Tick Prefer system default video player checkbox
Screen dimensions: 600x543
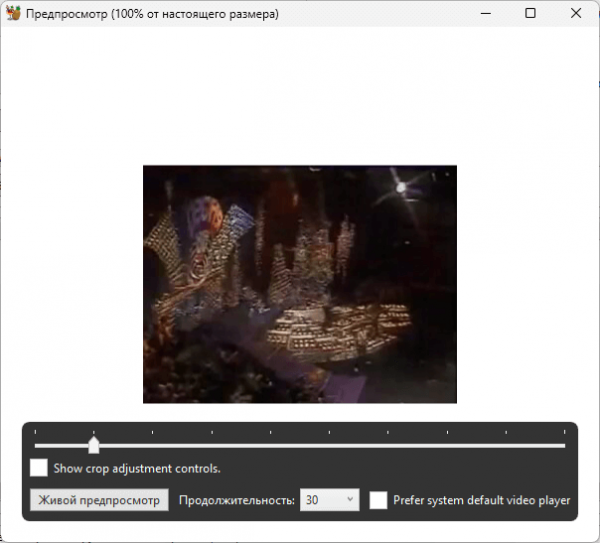coord(378,500)
